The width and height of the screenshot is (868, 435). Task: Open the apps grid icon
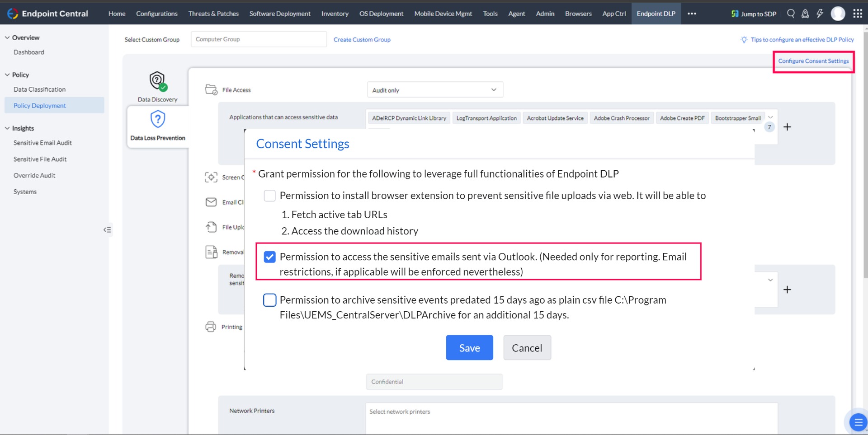[x=858, y=14]
